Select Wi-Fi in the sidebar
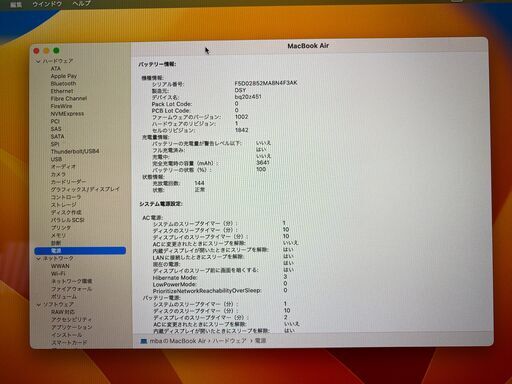This screenshot has width=512, height=384. (58, 274)
